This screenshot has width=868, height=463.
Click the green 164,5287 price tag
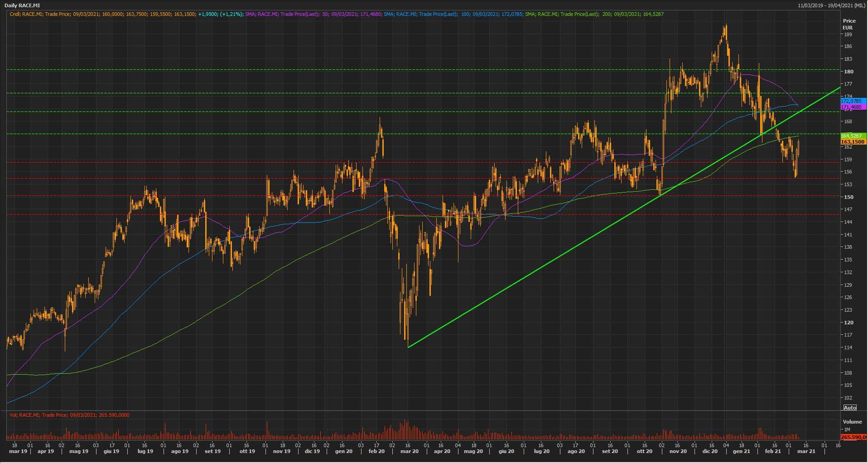852,136
